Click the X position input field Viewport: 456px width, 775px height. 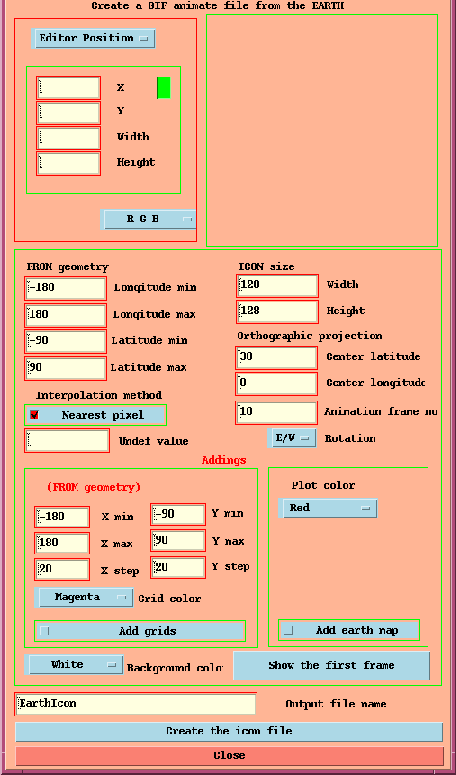coord(69,88)
